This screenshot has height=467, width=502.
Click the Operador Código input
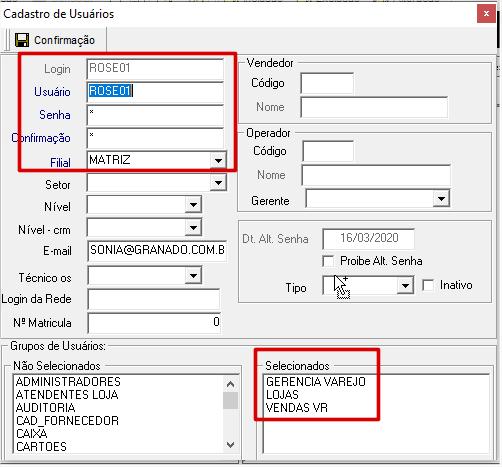[x=328, y=151]
